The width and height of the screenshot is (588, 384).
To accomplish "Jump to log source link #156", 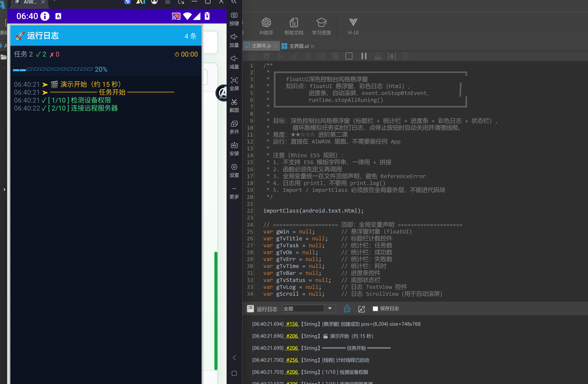I will coord(292,324).
